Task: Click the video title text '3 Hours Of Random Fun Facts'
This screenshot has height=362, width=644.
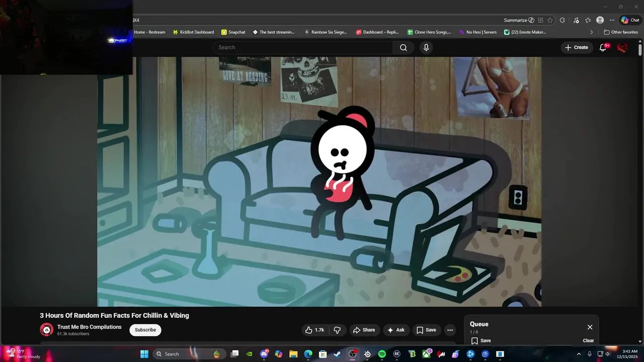Action: tap(114, 315)
